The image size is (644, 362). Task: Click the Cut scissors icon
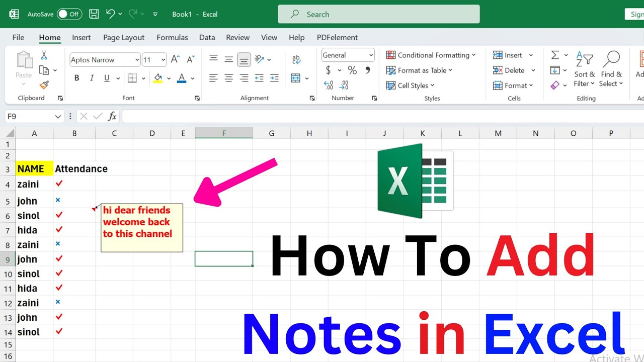44,56
